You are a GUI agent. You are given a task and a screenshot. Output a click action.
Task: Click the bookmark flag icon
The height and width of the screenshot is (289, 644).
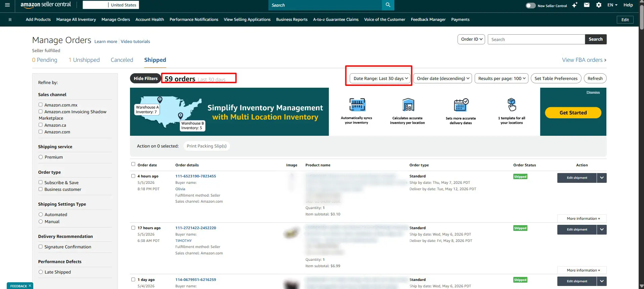(10, 20)
